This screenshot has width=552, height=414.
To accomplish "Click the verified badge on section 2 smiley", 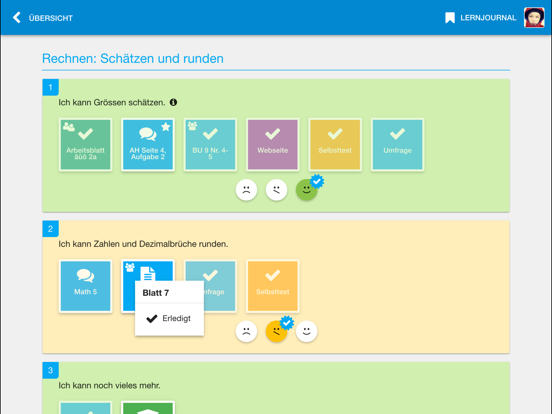I will (x=287, y=323).
